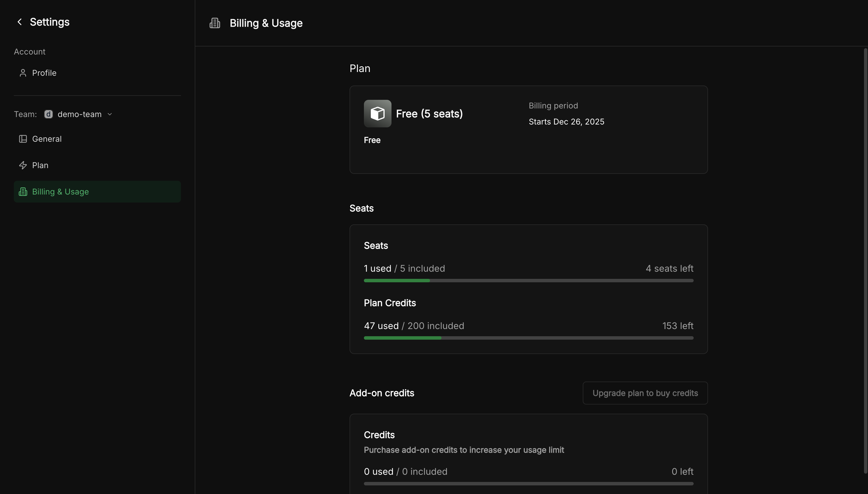Go to the General team settings
This screenshot has height=494, width=868.
pyautogui.click(x=47, y=139)
